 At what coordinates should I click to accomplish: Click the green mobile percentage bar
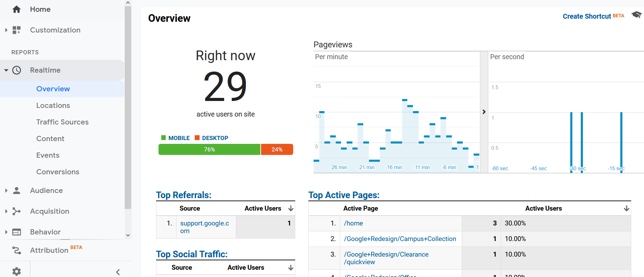[x=209, y=149]
